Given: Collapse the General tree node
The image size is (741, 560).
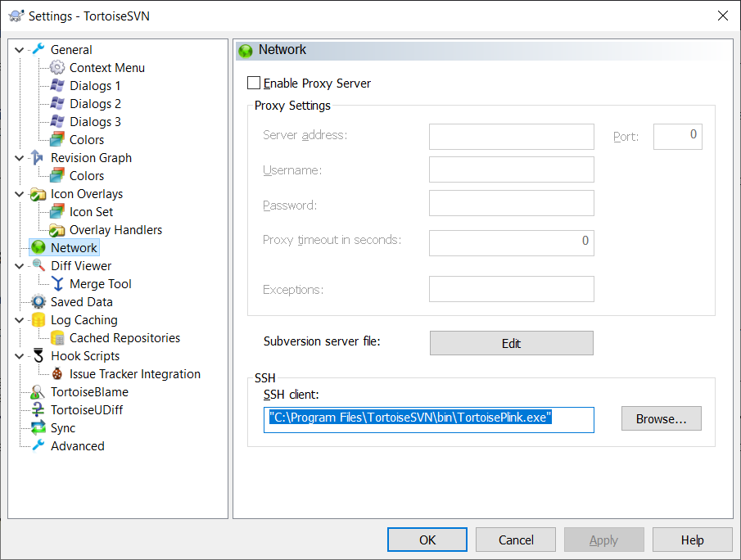Looking at the screenshot, I should [x=20, y=50].
